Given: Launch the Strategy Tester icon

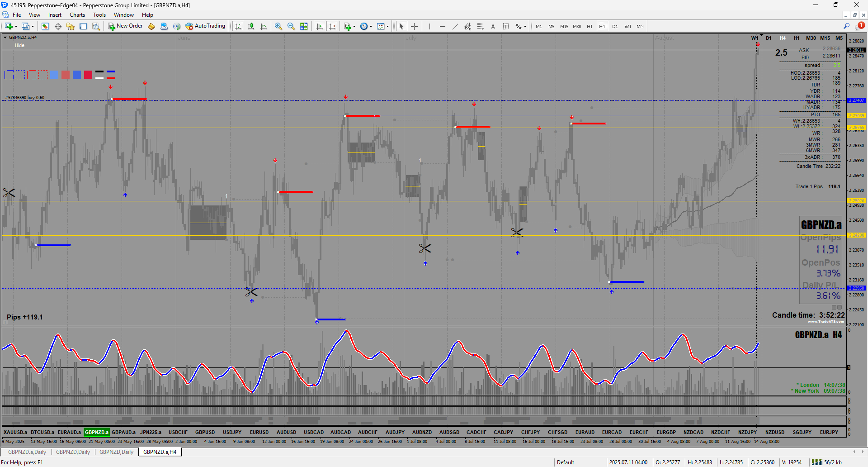Looking at the screenshot, I should coord(96,26).
